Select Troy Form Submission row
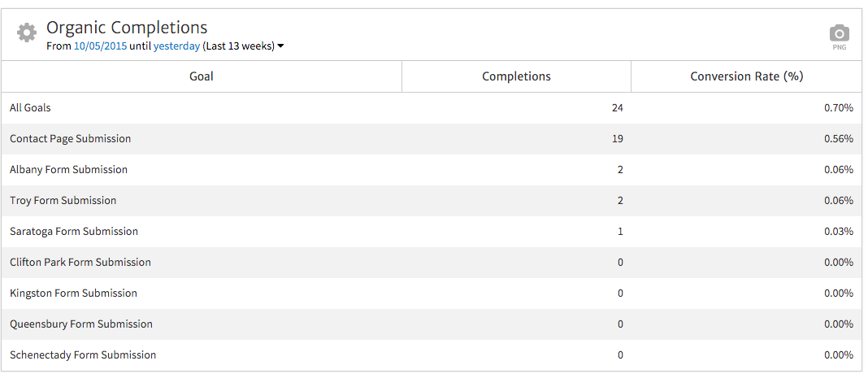The image size is (868, 374). click(x=63, y=200)
